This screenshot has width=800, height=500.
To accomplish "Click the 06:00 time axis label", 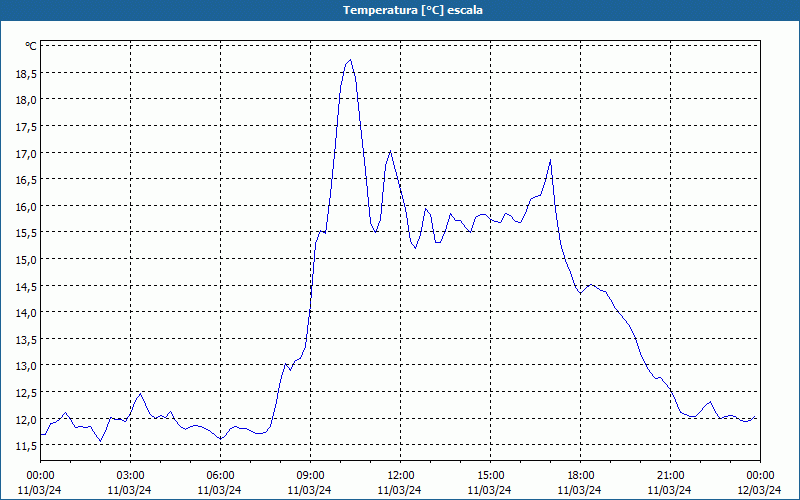I will coord(220,476).
